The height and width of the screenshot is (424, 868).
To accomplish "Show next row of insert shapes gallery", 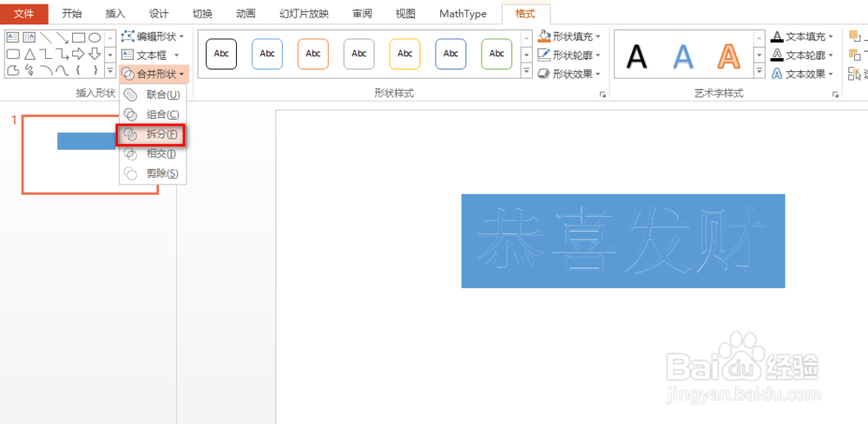I will [110, 55].
